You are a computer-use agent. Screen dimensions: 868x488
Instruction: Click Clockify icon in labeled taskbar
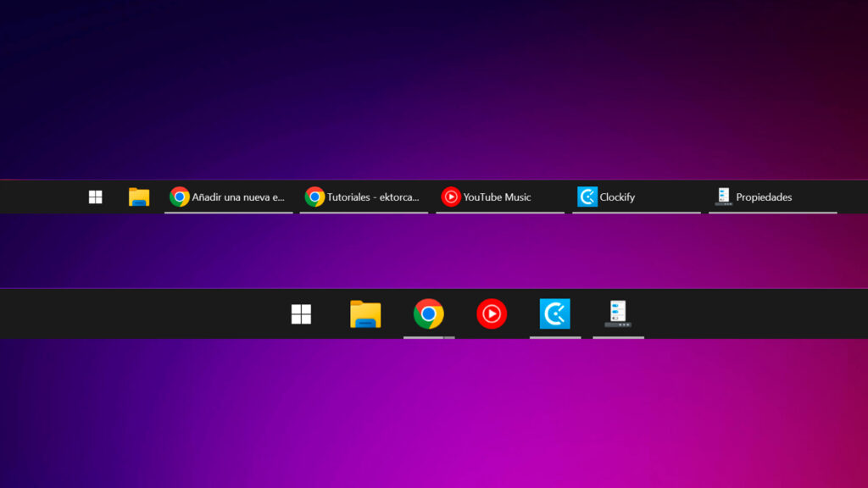point(587,197)
